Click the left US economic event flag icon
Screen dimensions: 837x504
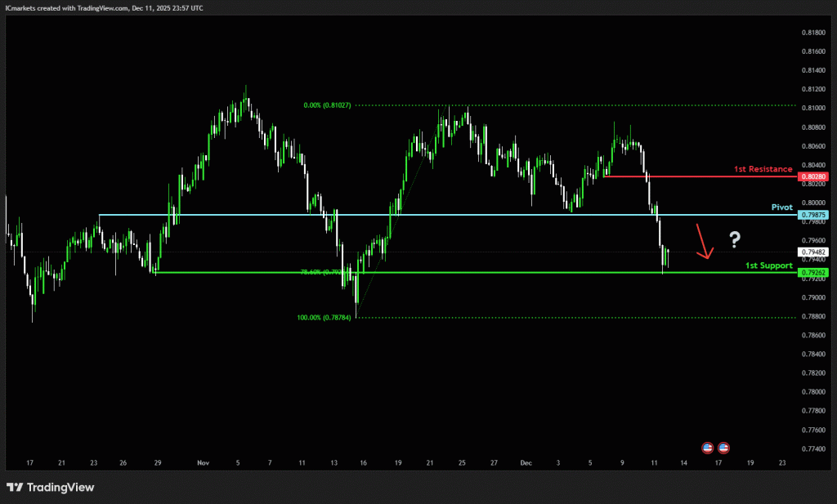pyautogui.click(x=708, y=448)
